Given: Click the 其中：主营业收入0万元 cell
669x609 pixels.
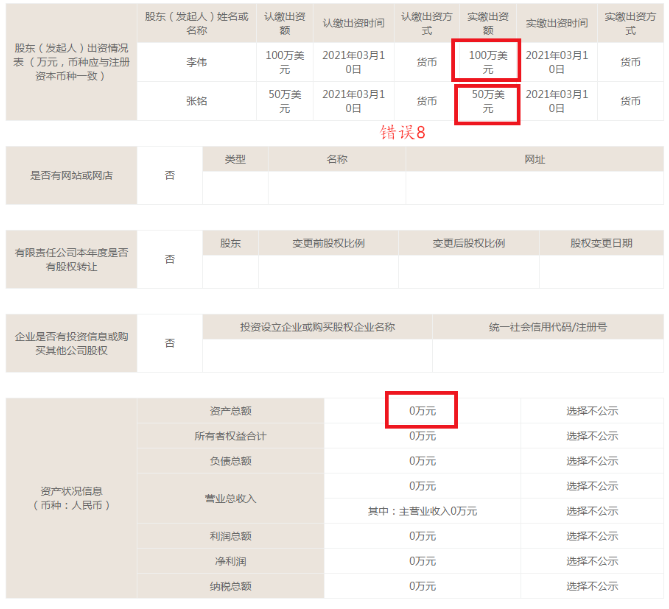Looking at the screenshot, I should 422,511.
